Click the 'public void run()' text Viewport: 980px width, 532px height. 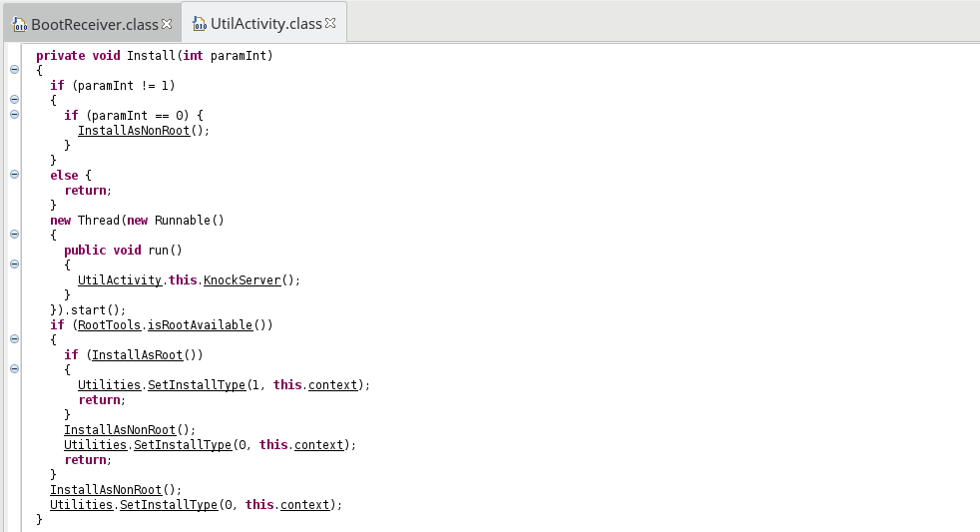pos(123,251)
